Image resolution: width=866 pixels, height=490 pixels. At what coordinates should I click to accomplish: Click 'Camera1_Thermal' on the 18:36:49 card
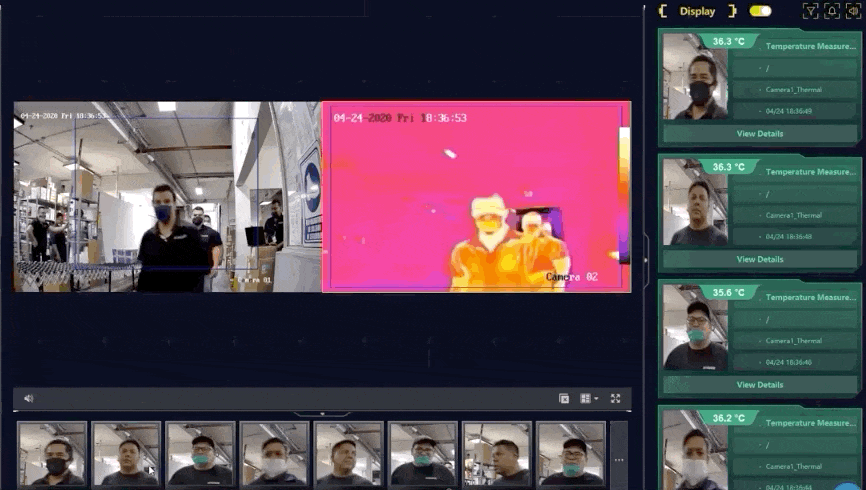[x=794, y=89]
